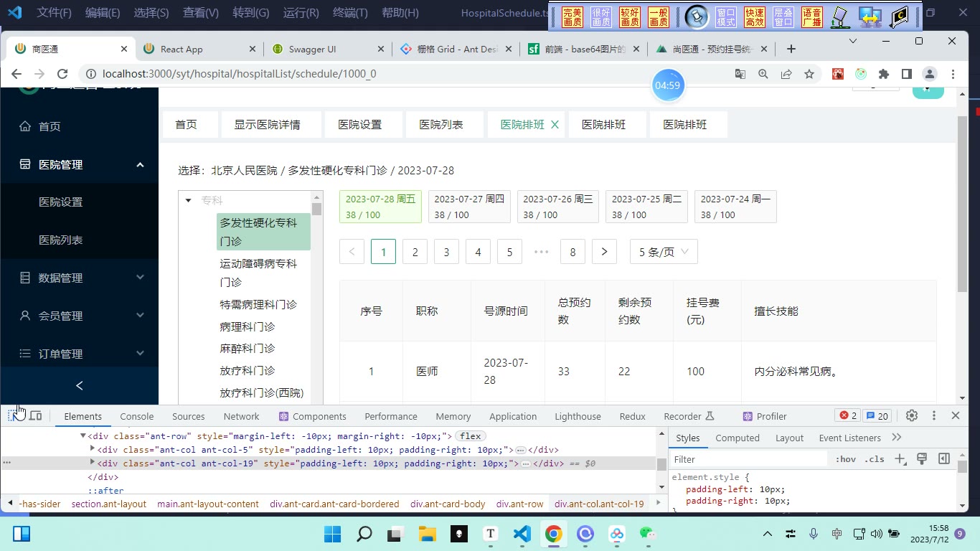The image size is (980, 551).
Task: Open File Explorer from the taskbar
Action: [x=428, y=534]
